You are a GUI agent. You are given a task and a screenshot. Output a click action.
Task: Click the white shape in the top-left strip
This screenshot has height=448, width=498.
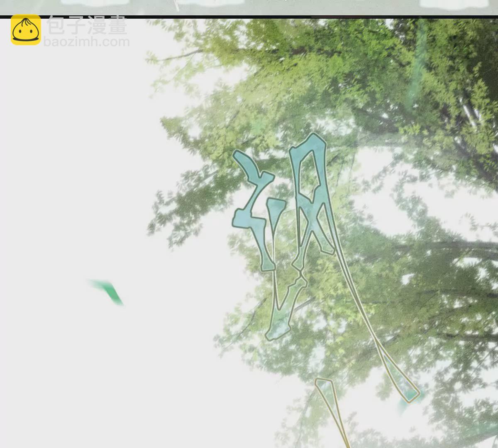pyautogui.click(x=83, y=2)
